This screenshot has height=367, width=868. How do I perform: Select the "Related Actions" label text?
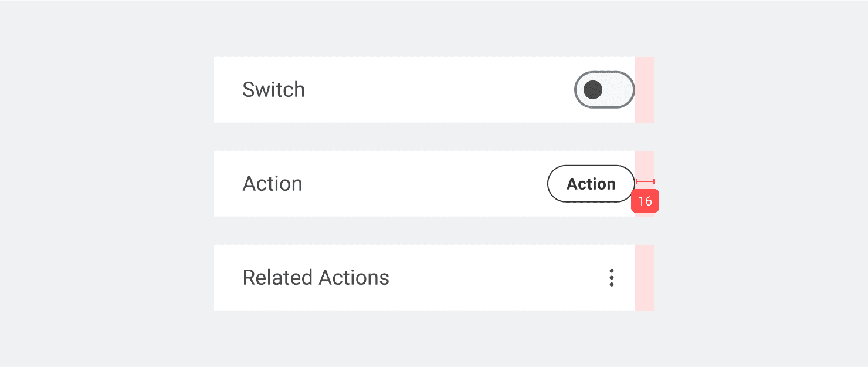[316, 278]
